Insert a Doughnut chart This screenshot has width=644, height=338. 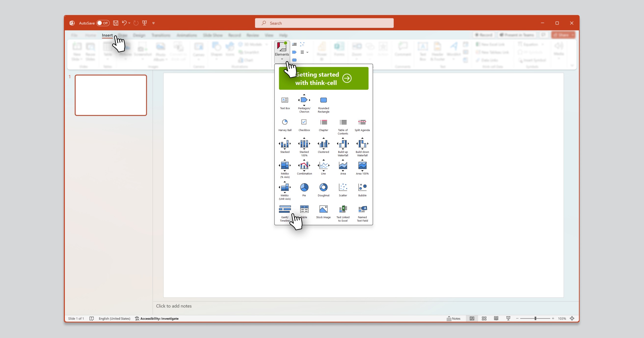323,190
